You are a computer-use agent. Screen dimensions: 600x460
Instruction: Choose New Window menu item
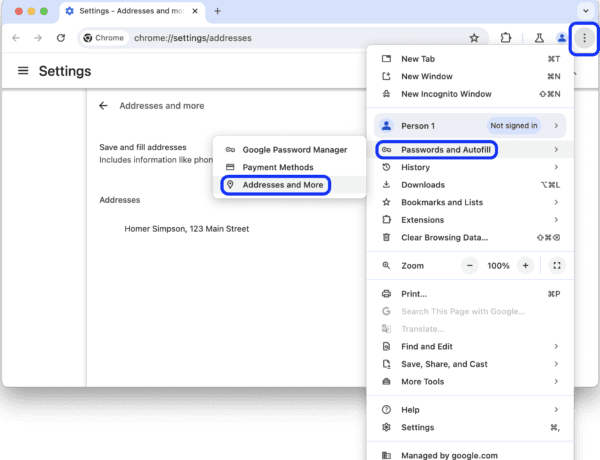(470, 77)
